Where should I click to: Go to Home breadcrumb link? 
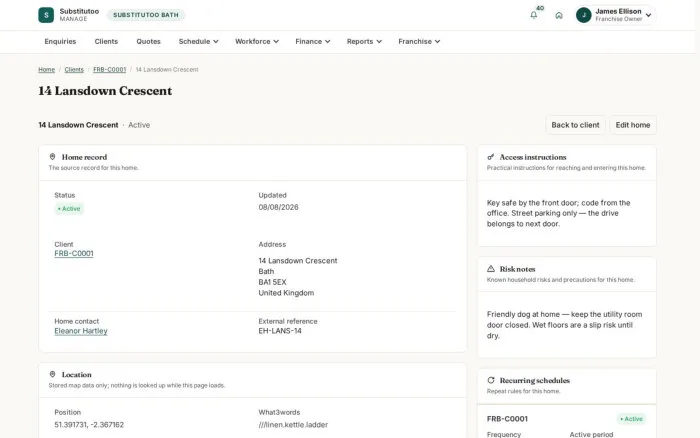click(46, 70)
